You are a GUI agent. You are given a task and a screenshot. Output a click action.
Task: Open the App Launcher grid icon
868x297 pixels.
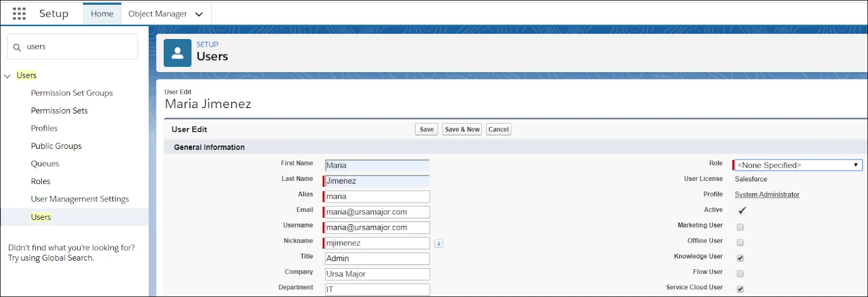[x=19, y=14]
